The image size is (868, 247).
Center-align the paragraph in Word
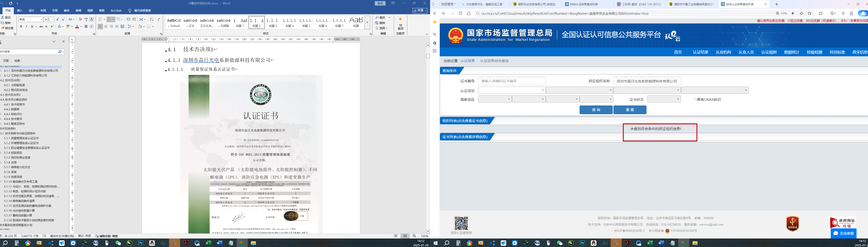point(106,27)
